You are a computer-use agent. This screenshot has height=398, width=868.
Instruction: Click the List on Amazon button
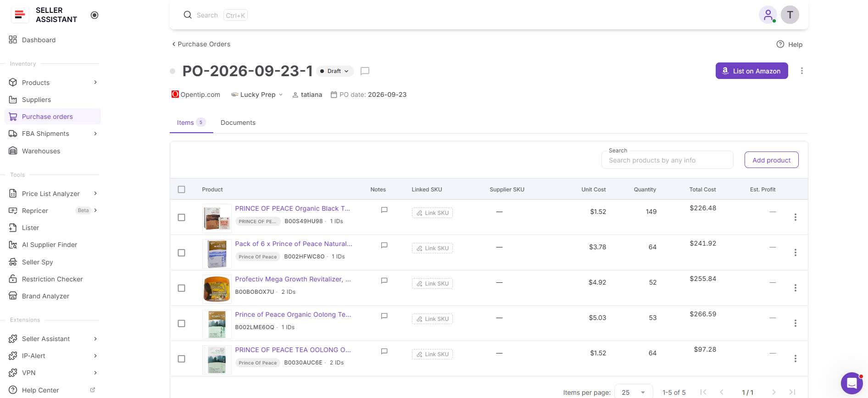click(x=752, y=71)
